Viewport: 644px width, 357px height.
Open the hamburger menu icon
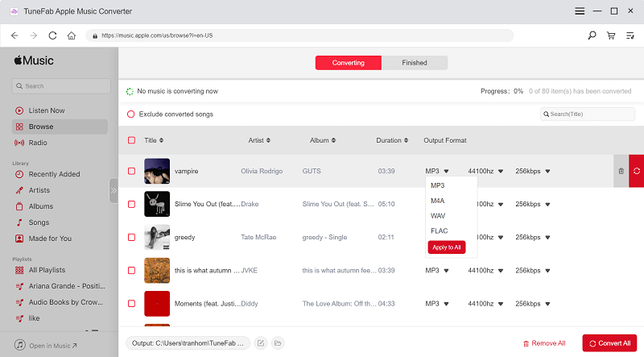coord(580,11)
